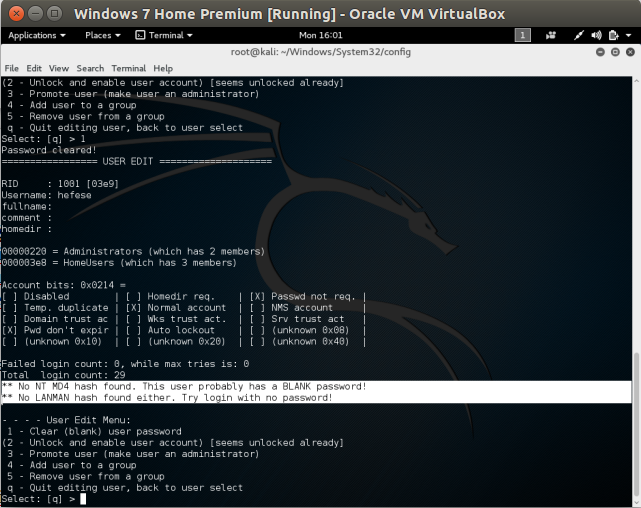Click '000003e8 = HomeUsers' group line
The width and height of the screenshot is (641, 508).
pyautogui.click(x=119, y=262)
